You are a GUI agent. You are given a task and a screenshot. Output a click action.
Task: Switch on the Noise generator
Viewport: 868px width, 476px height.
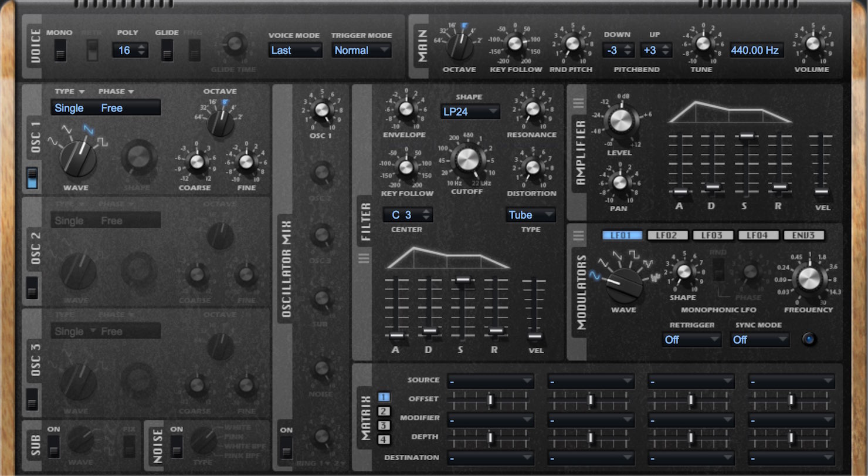(176, 446)
